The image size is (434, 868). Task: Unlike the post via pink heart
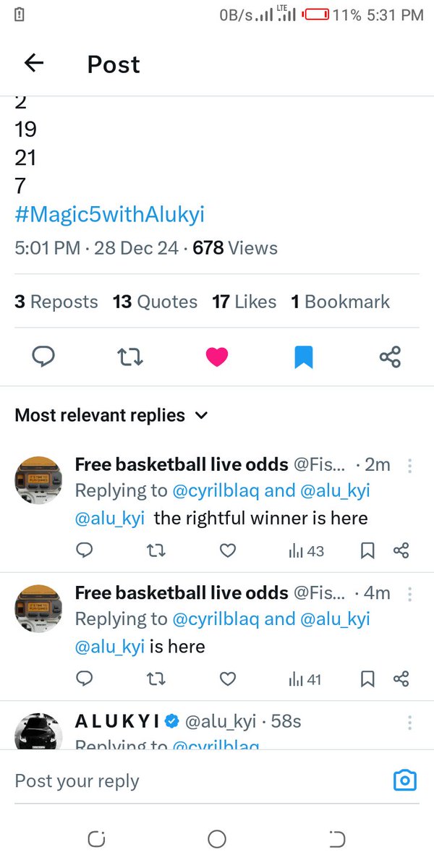tap(217, 357)
